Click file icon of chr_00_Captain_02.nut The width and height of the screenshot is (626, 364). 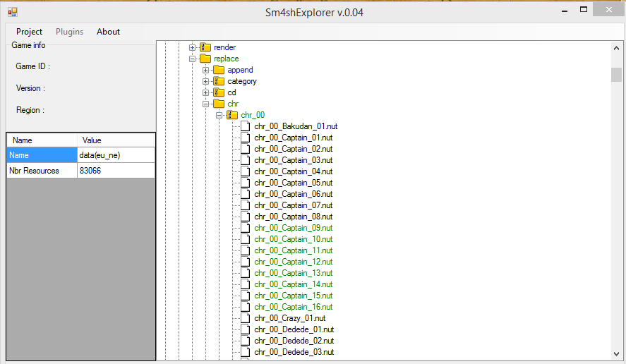point(246,149)
